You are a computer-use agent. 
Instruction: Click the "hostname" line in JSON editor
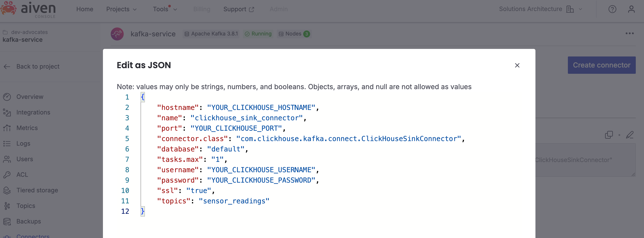(238, 108)
